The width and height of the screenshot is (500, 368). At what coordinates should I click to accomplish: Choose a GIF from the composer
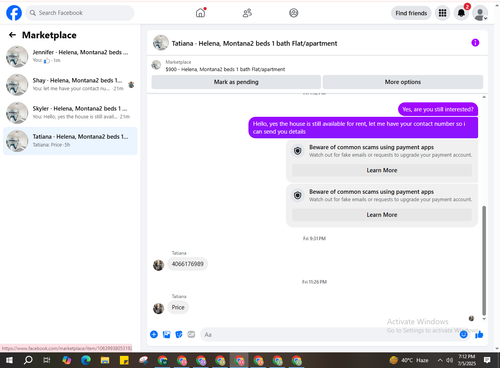coord(191,334)
